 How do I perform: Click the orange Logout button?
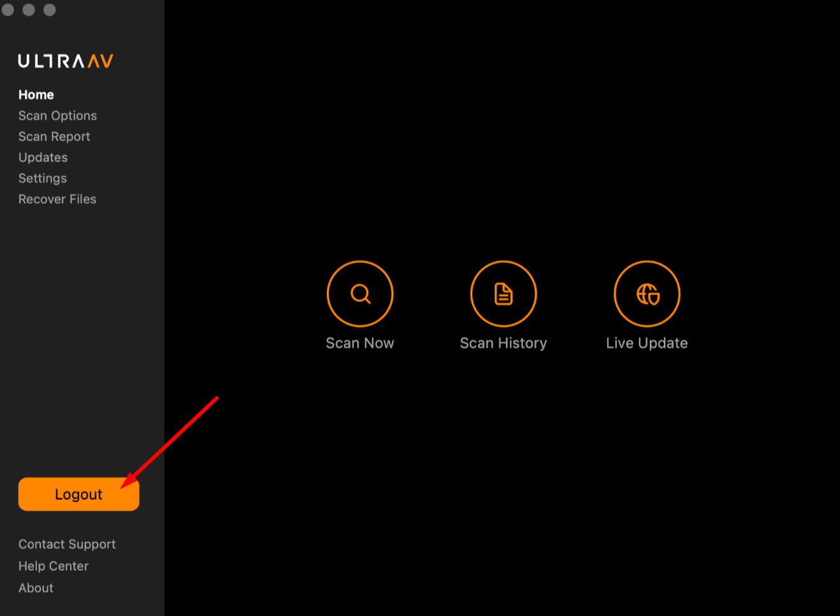79,494
